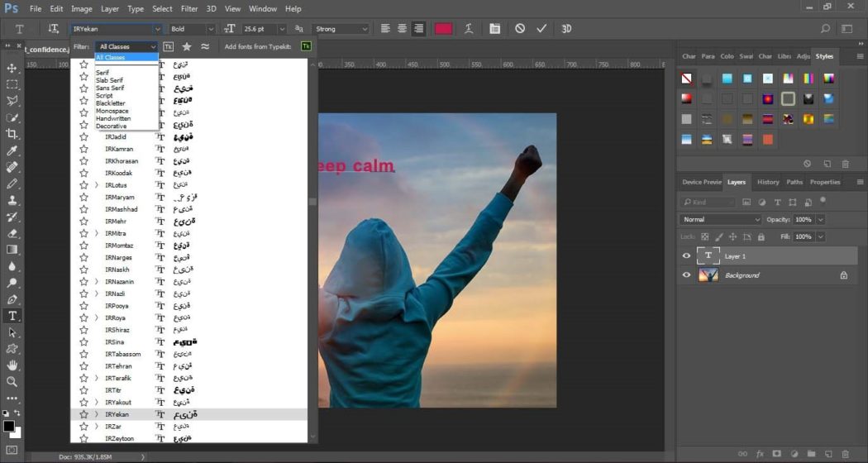
Task: Show favorite fonts with star filter
Action: [x=187, y=46]
